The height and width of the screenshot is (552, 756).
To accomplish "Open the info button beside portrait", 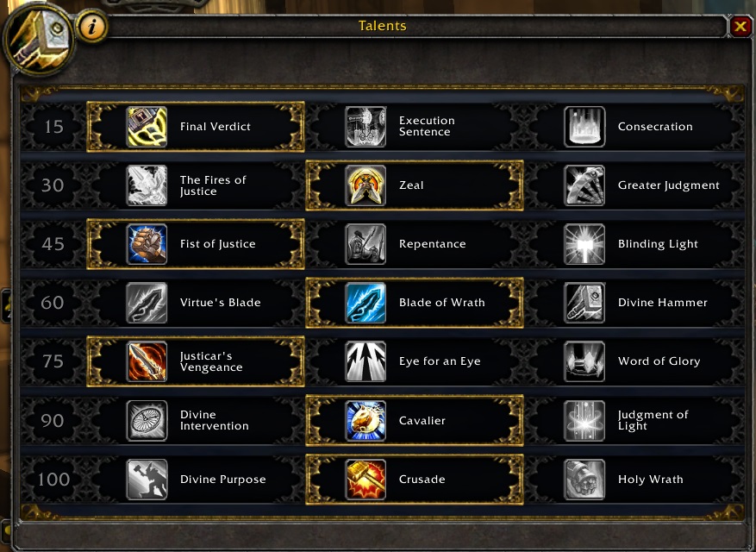I will 91,26.
